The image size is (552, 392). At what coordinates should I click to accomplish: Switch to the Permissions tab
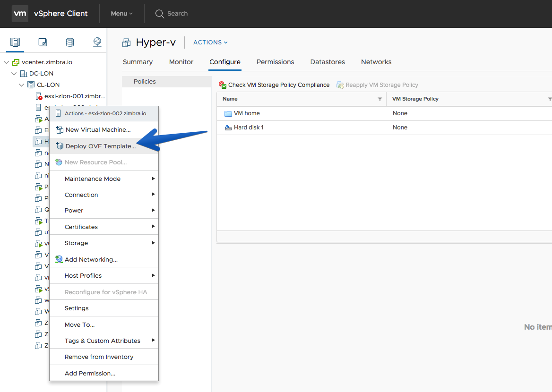point(276,62)
